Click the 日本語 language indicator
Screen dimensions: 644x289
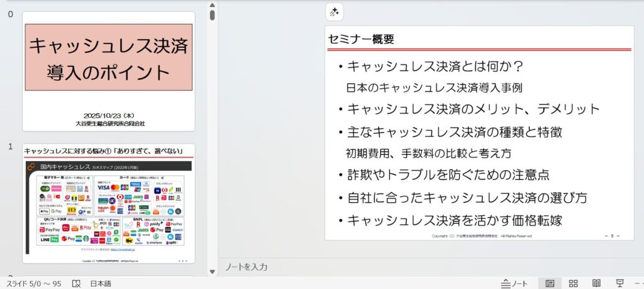coord(101,283)
